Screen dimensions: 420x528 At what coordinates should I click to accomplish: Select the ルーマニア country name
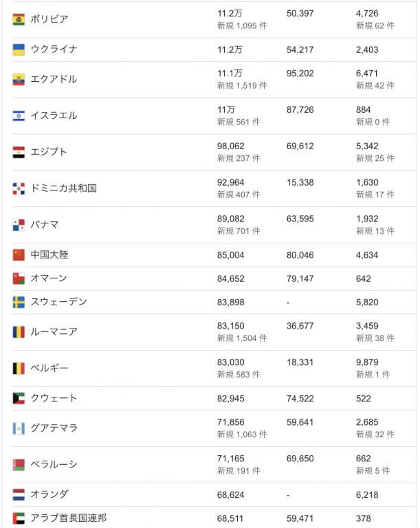[x=54, y=332]
